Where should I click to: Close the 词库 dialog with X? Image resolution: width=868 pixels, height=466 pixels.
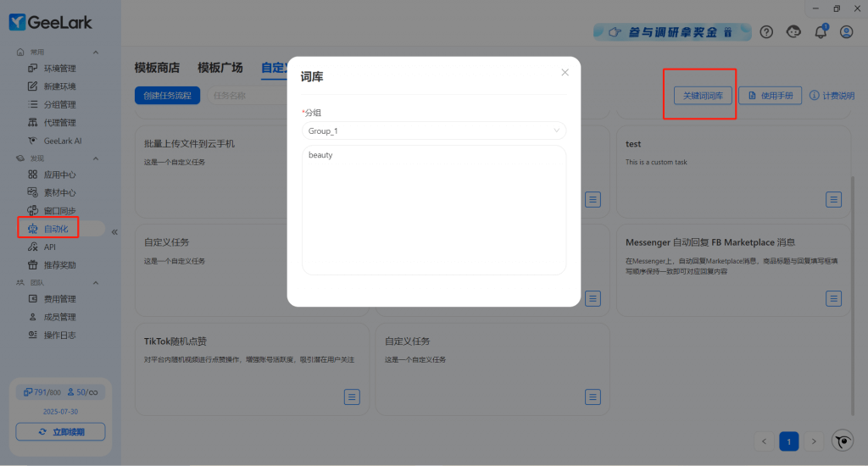tap(565, 73)
